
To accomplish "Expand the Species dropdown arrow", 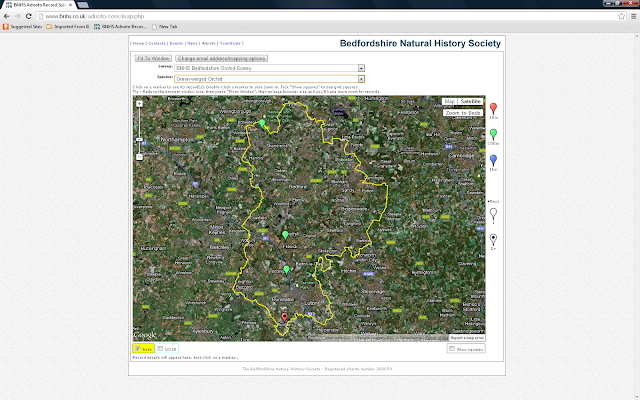I will 361,79.
